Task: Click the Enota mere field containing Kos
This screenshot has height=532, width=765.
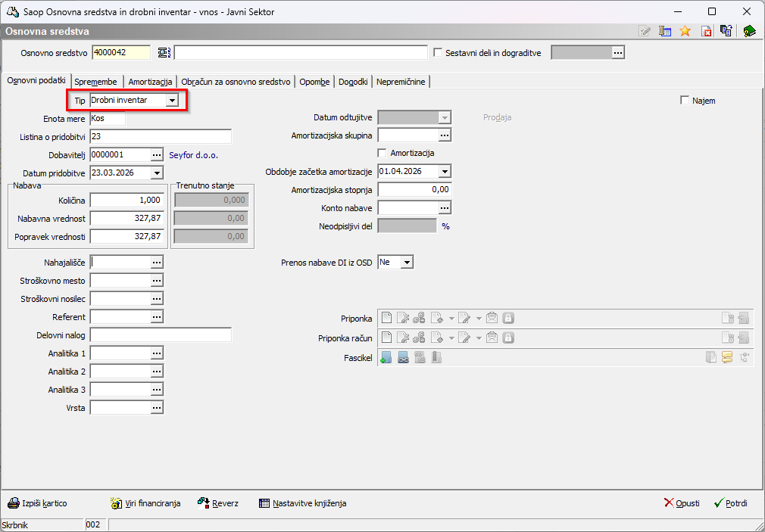Action: tap(108, 119)
